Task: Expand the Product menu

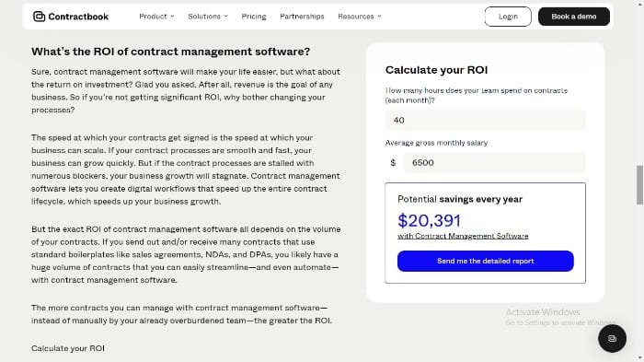Action: 156,17
